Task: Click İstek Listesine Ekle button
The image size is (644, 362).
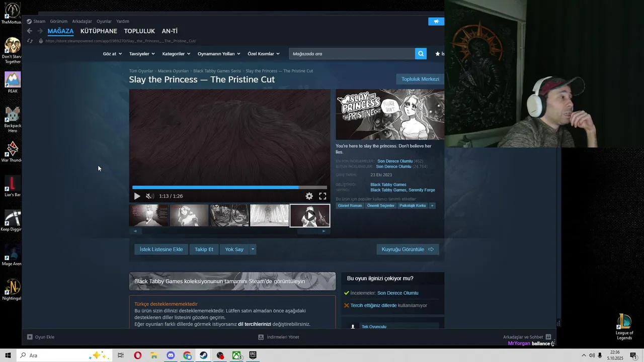Action: pyautogui.click(x=161, y=249)
